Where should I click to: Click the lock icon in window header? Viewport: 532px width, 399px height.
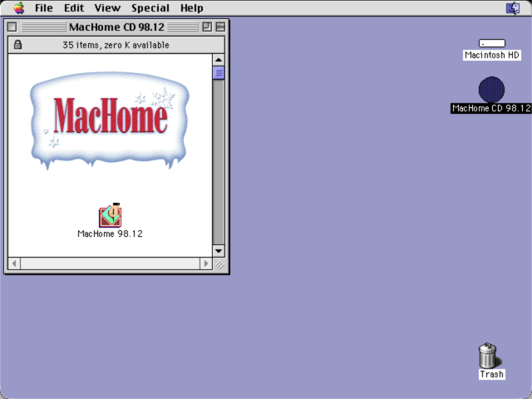(x=17, y=44)
